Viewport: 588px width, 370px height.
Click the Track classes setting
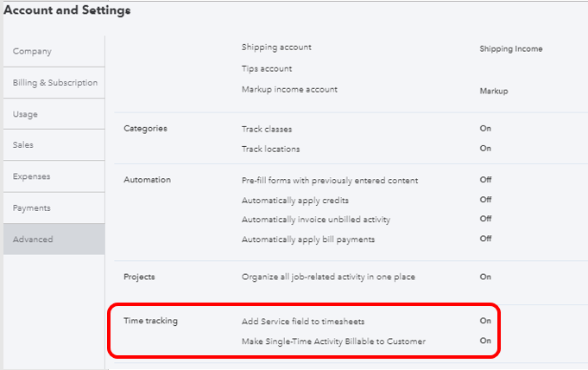pyautogui.click(x=267, y=129)
